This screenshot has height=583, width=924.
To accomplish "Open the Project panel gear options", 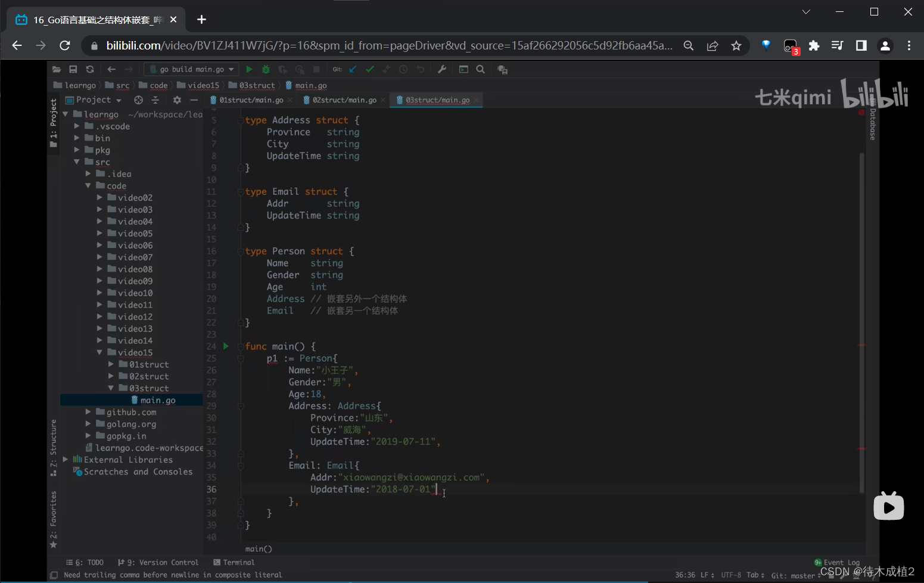I will [177, 100].
